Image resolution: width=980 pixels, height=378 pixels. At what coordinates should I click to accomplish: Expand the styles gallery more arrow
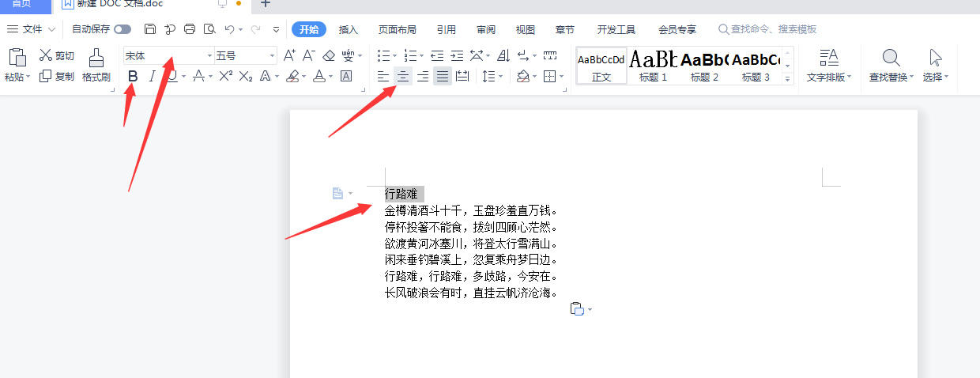click(787, 79)
